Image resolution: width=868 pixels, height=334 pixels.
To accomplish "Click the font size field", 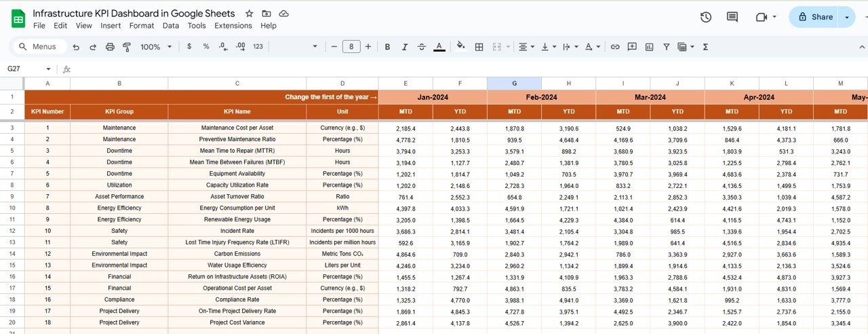I will 351,47.
